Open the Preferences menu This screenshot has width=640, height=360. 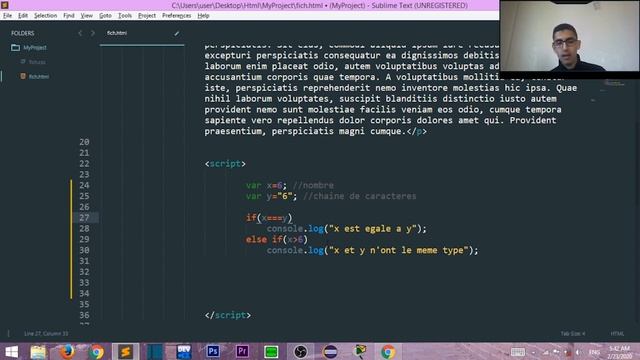[176, 16]
